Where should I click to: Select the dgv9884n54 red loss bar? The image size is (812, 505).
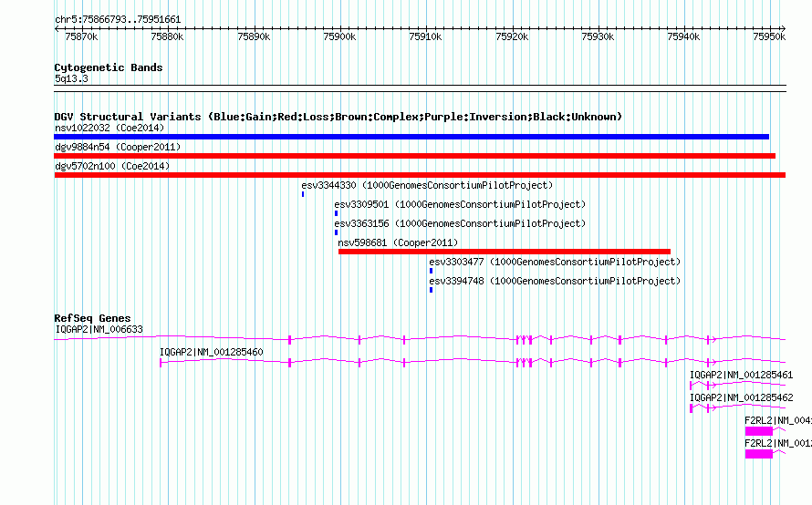(x=415, y=156)
